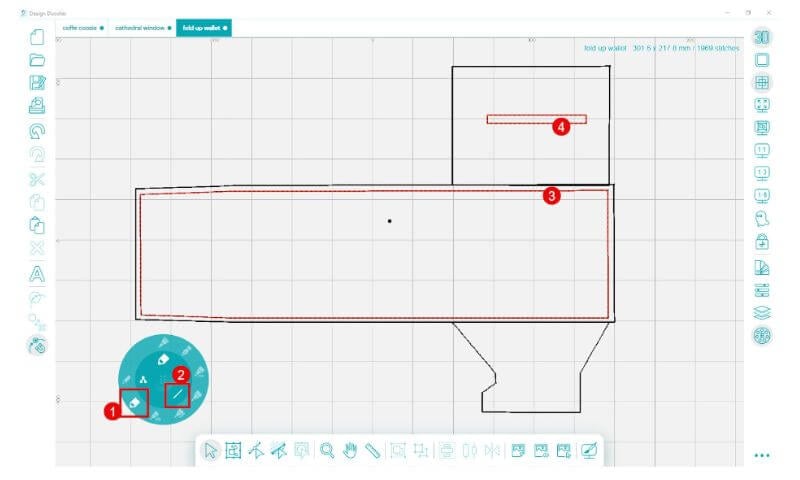Set zoom to 1:1 scale
The height and width of the screenshot is (480, 800).
[x=762, y=150]
